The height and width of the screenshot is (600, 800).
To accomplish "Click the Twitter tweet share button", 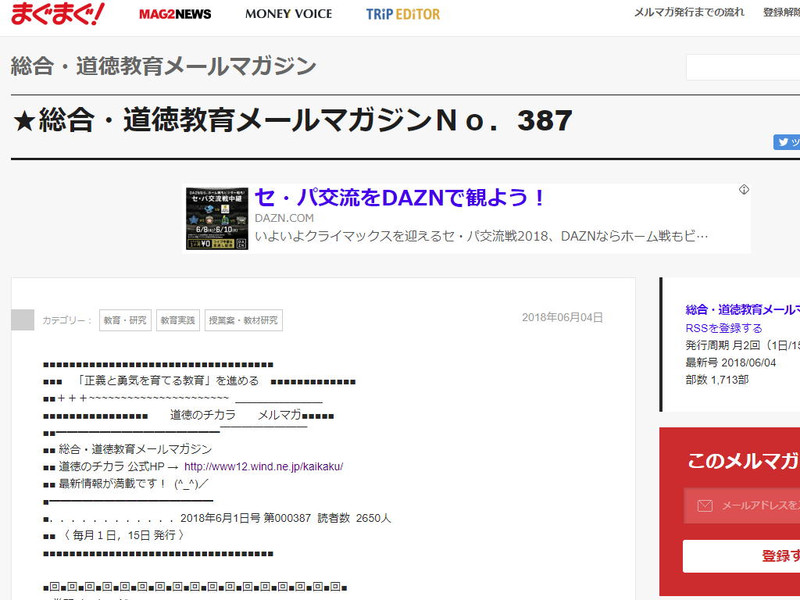I will pyautogui.click(x=787, y=142).
